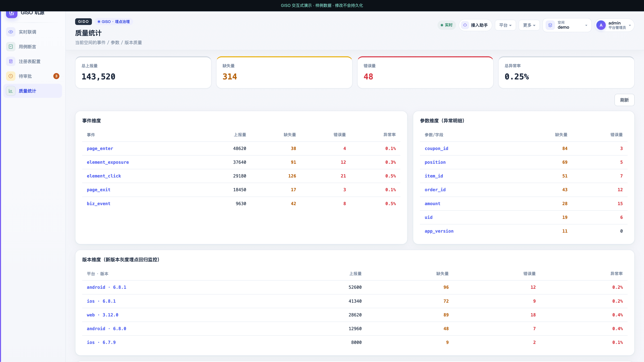Click the layers icon beside 空间 demo

click(550, 25)
